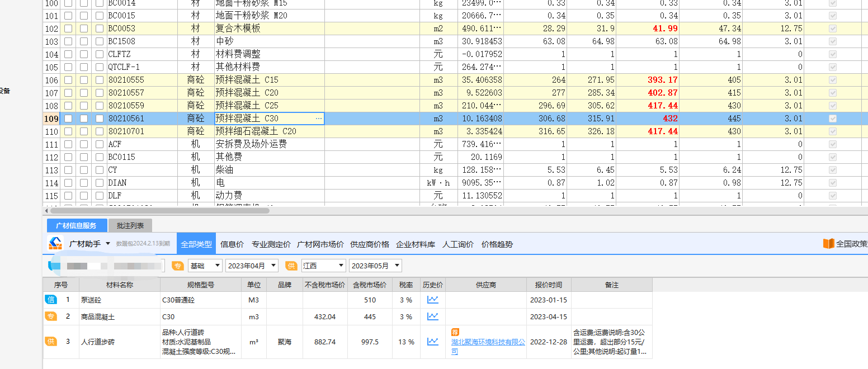Select the 安拆费及场外运费 cell
The height and width of the screenshot is (369, 868).
[x=270, y=144]
